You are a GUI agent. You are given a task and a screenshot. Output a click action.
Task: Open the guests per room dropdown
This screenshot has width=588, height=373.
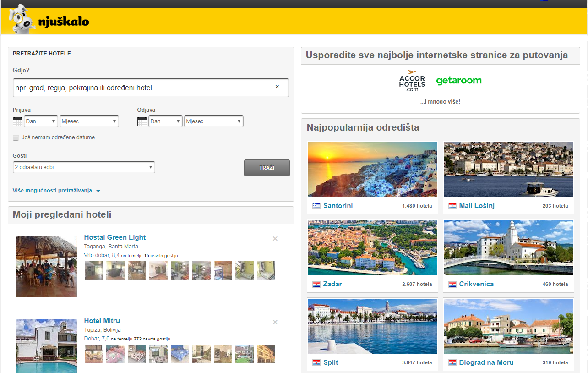pos(84,167)
